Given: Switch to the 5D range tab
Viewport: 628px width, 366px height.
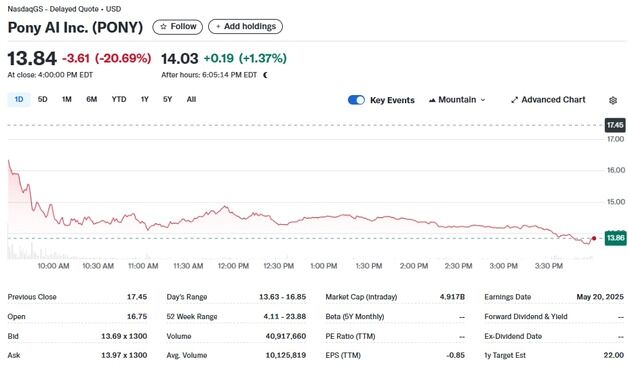Looking at the screenshot, I should point(42,99).
